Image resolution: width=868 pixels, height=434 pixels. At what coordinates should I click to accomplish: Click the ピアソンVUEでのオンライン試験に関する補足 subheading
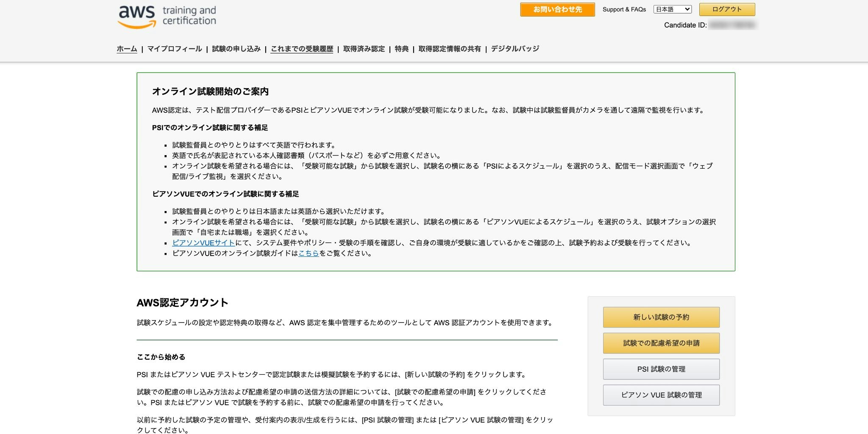tap(225, 194)
